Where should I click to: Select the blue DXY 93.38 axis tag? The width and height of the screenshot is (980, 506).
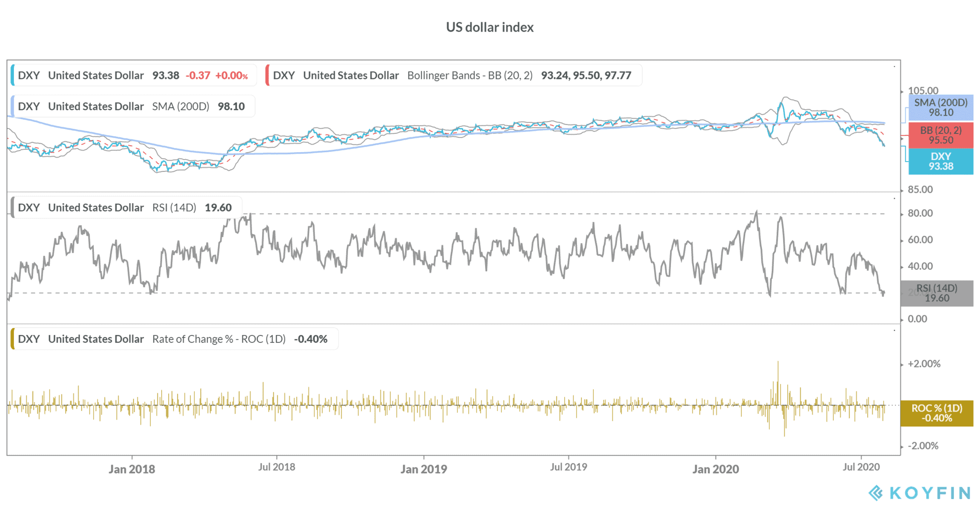(940, 162)
